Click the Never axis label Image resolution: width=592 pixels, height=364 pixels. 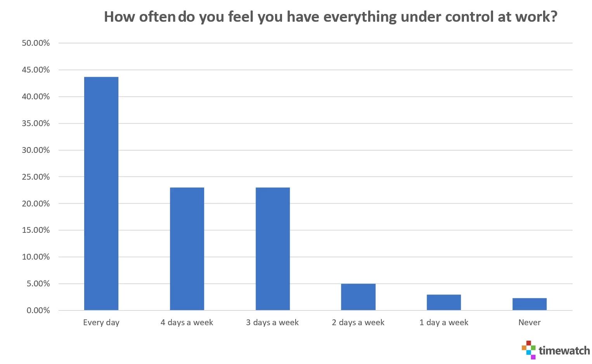pos(530,322)
